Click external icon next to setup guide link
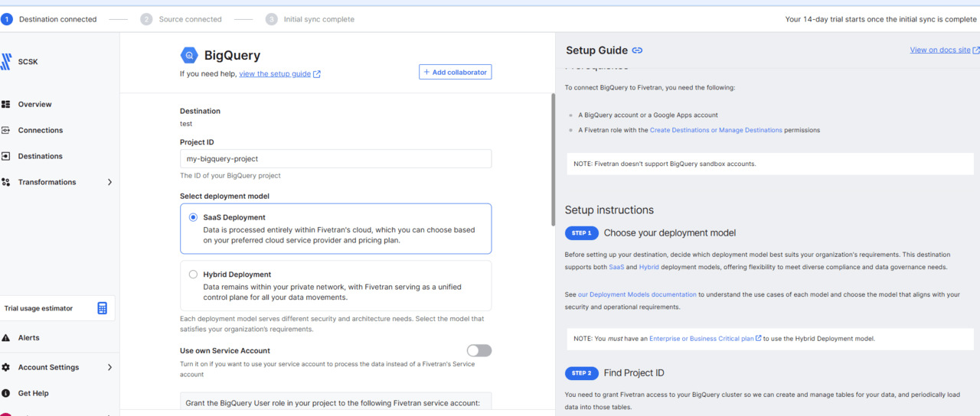Screen dimensions: 980x416 [317, 74]
